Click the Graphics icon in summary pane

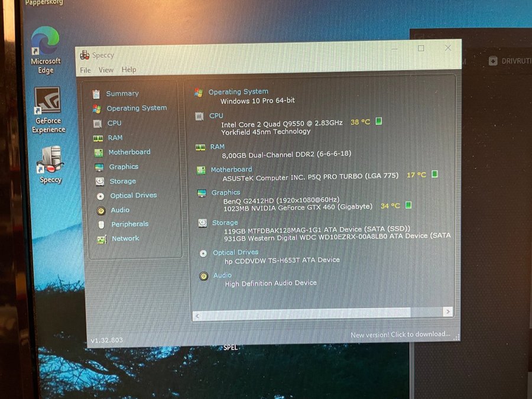[x=202, y=193]
